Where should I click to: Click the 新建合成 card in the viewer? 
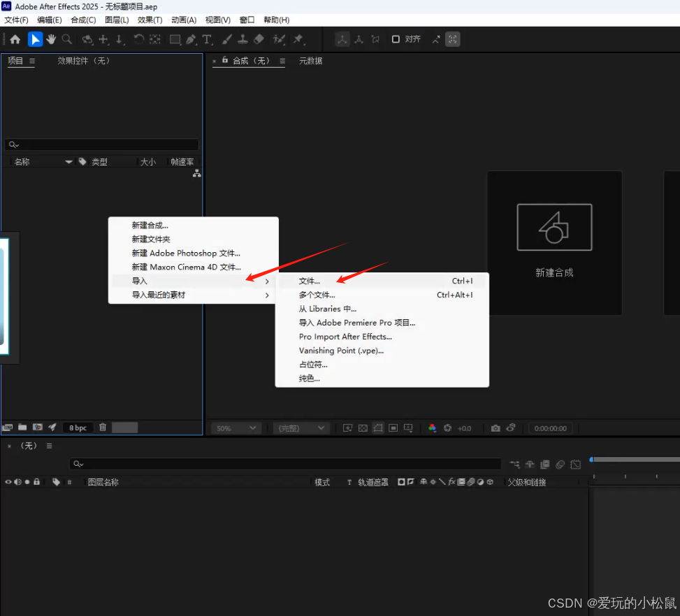click(x=554, y=243)
